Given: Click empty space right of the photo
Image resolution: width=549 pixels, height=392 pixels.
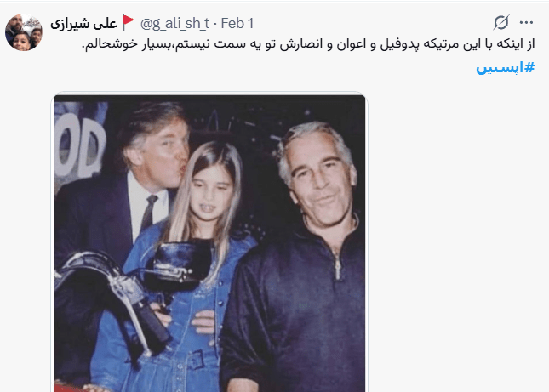Looking at the screenshot, I should (x=455, y=241).
